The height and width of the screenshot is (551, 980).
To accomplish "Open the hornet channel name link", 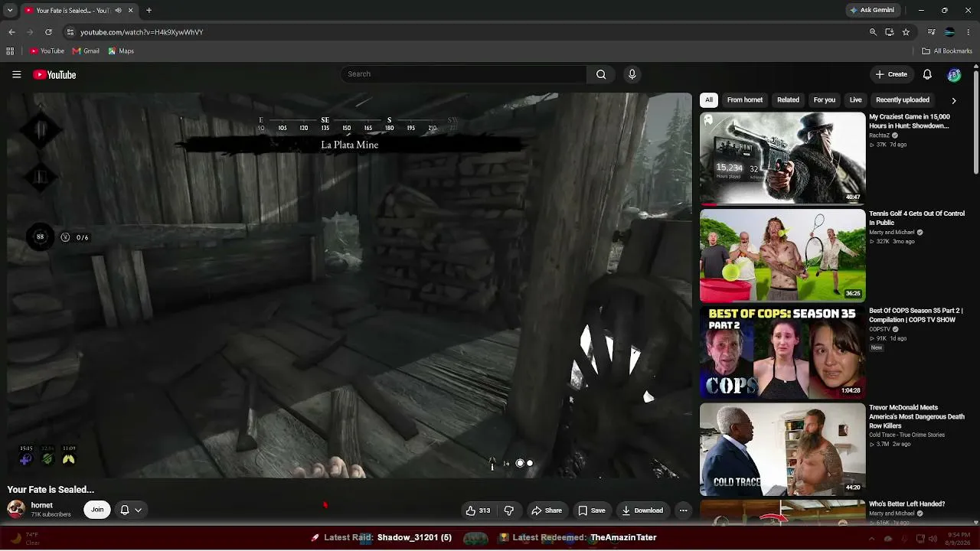I will [42, 505].
